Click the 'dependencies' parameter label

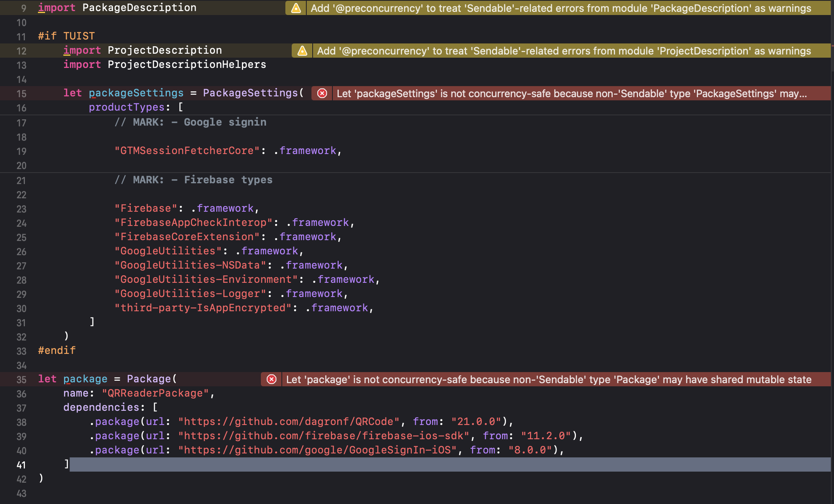tap(102, 407)
